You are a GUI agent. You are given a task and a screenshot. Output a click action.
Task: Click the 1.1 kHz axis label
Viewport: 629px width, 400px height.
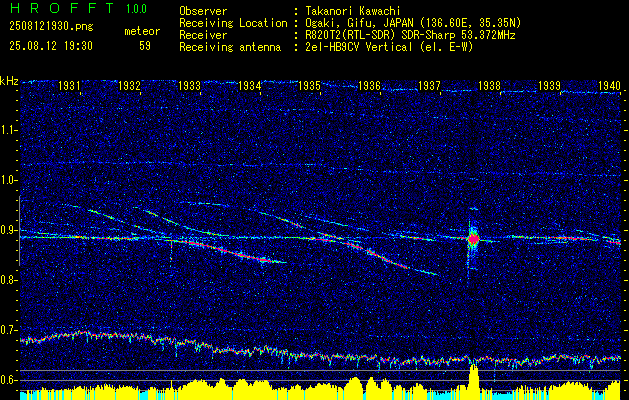[x=9, y=130]
